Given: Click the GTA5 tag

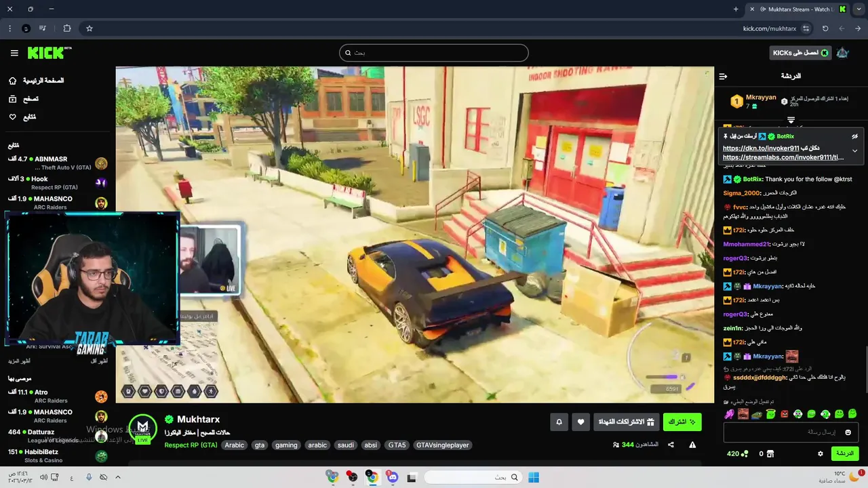Looking at the screenshot, I should pyautogui.click(x=397, y=445).
